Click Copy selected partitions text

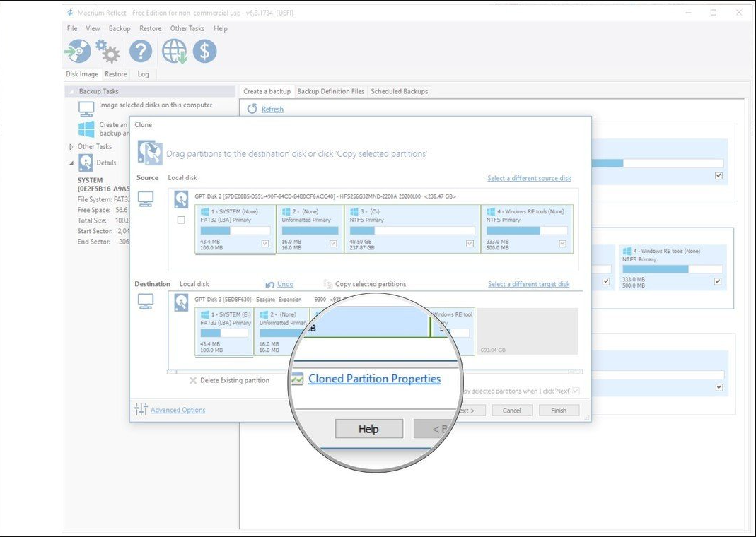[x=371, y=284]
